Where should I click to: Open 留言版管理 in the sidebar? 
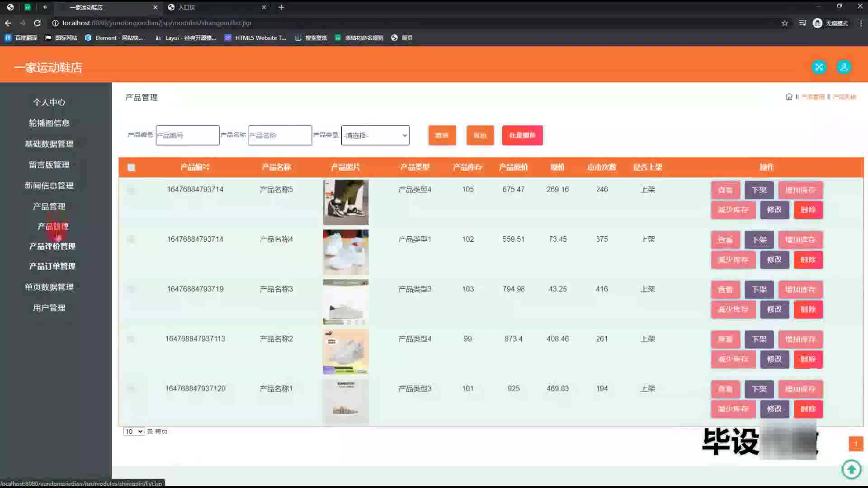[x=49, y=165]
